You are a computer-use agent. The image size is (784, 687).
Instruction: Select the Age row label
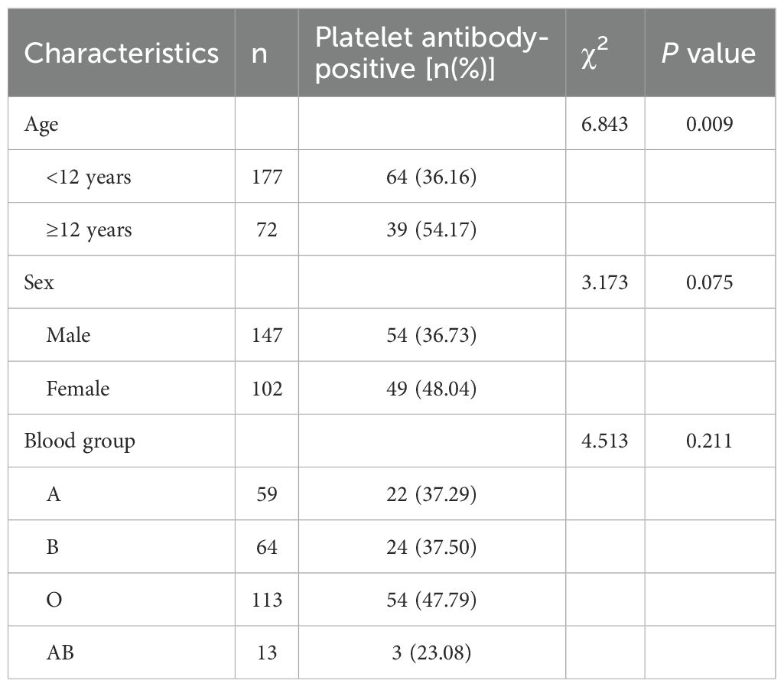pos(41,124)
